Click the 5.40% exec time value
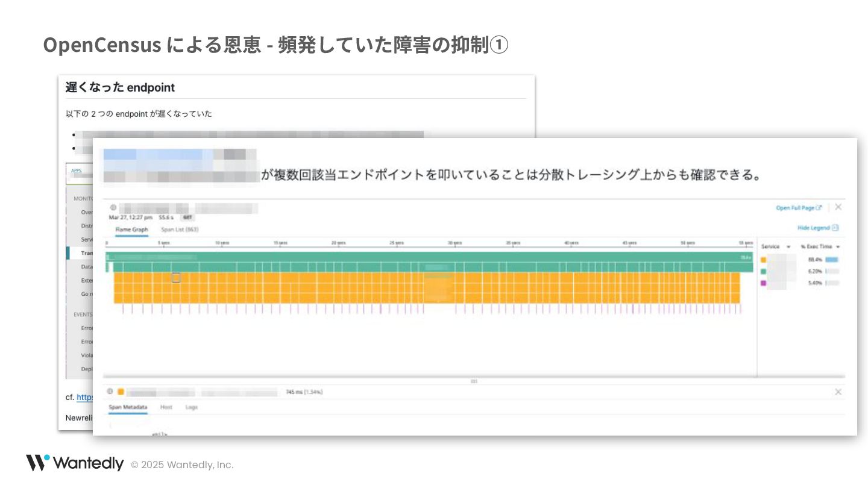 pos(815,283)
